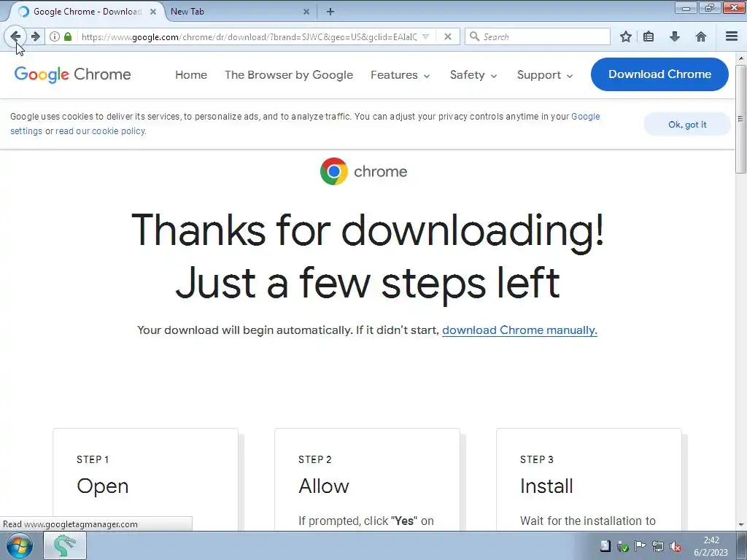Switch to the New Tab tab
The height and width of the screenshot is (560, 747).
[239, 12]
